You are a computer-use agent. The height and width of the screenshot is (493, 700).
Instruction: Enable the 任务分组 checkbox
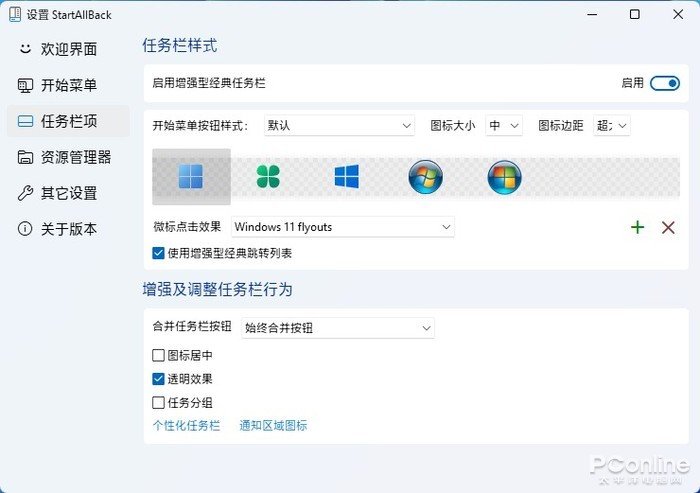coord(158,403)
